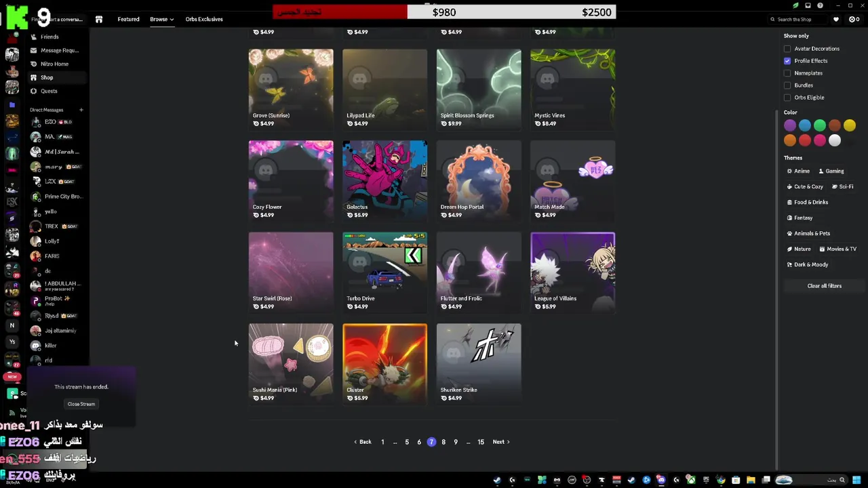868x488 pixels.
Task: Open DM with Prime City Bro...
Action: coord(56,197)
